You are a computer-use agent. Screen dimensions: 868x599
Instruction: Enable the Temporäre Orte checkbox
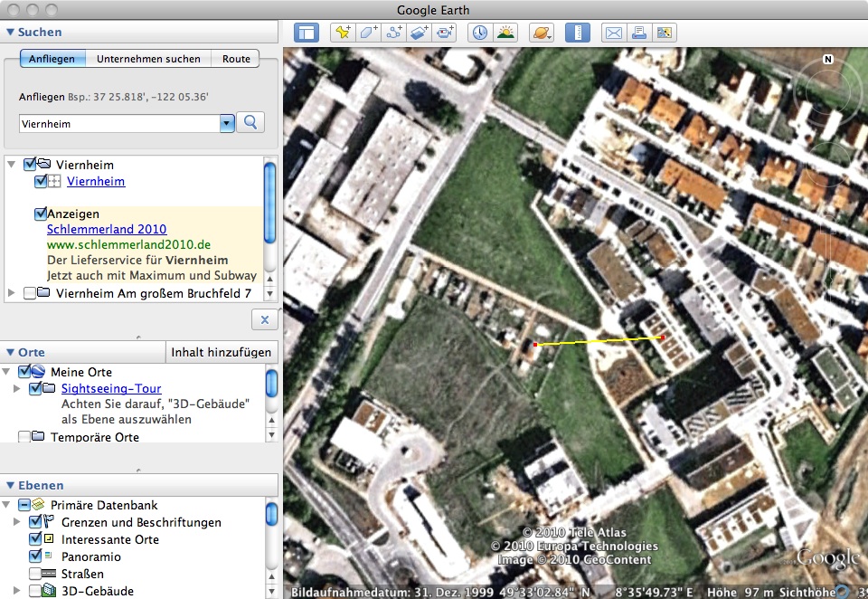tap(24, 437)
